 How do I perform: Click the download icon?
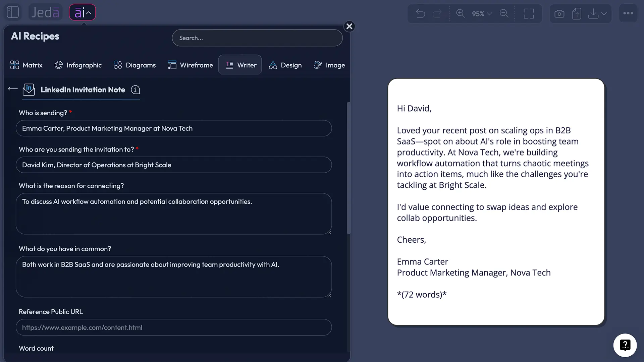pyautogui.click(x=593, y=14)
